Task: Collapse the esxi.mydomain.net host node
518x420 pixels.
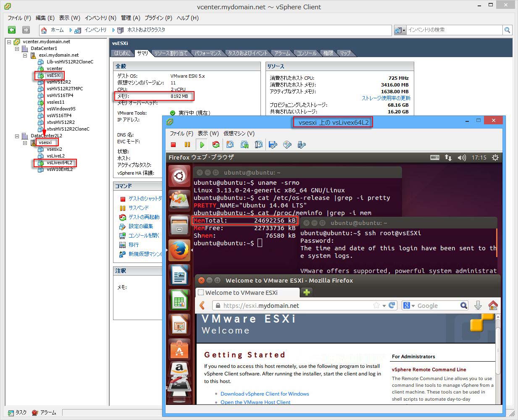Action: pyautogui.click(x=25, y=55)
